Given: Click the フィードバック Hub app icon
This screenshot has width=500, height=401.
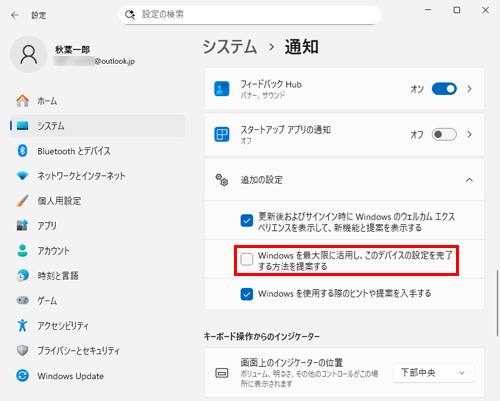Looking at the screenshot, I should 222,89.
